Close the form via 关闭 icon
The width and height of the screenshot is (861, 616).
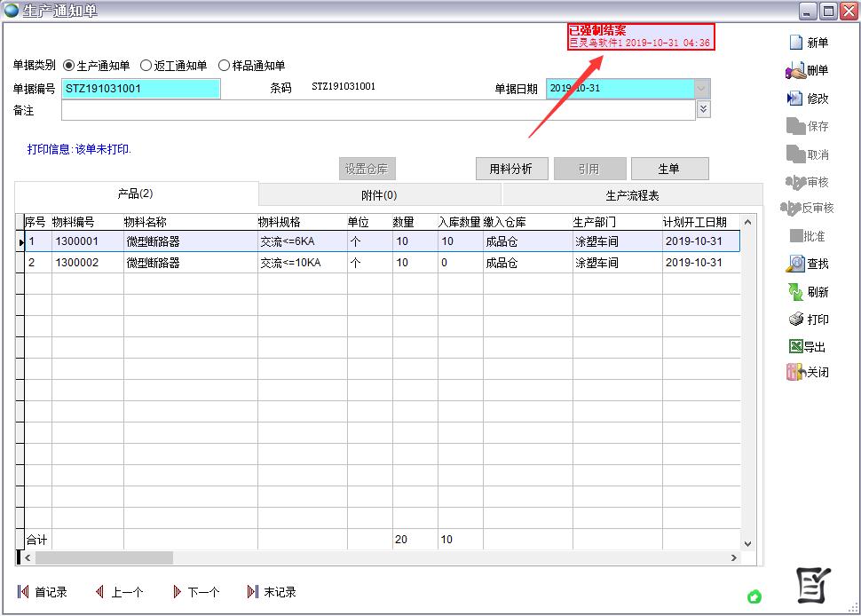click(x=795, y=373)
